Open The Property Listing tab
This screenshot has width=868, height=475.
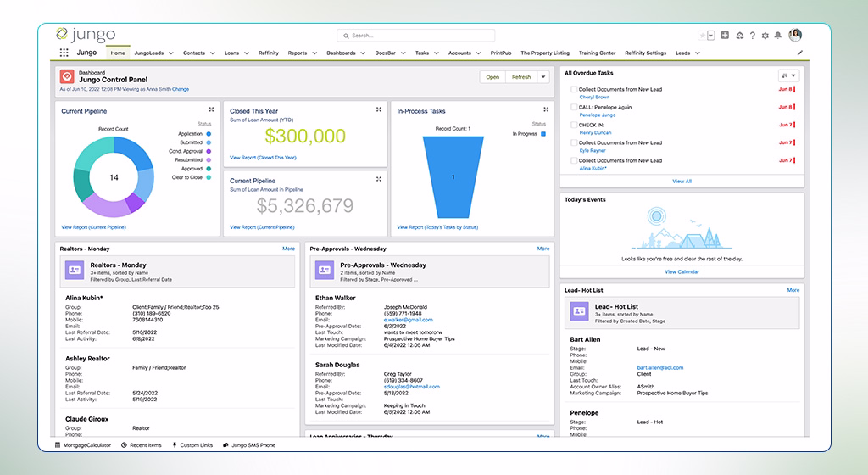coord(545,53)
